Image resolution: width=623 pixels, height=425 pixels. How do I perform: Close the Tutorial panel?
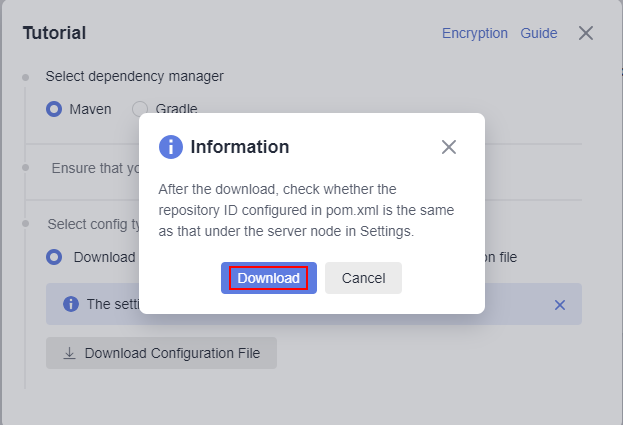[x=586, y=33]
